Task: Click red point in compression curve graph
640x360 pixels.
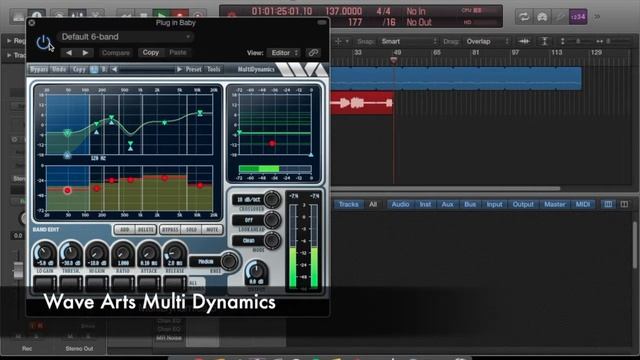Action: [x=272, y=143]
